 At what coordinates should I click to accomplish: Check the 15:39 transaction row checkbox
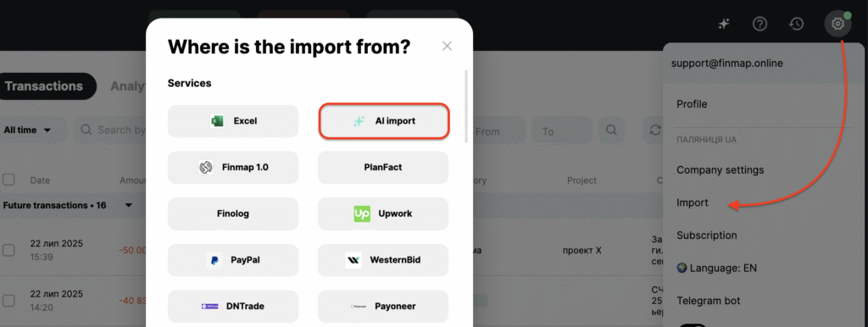click(x=8, y=250)
